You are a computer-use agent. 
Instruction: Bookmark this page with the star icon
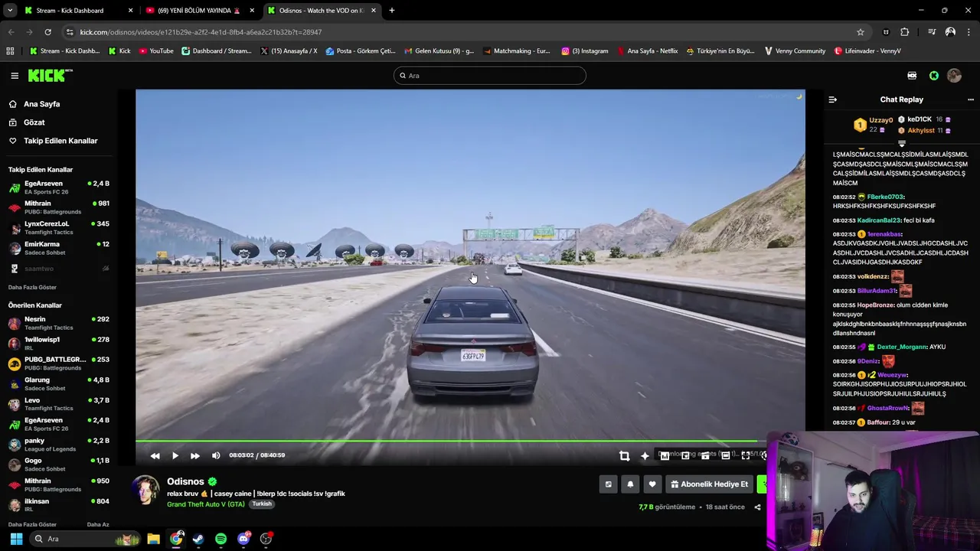coord(861,32)
